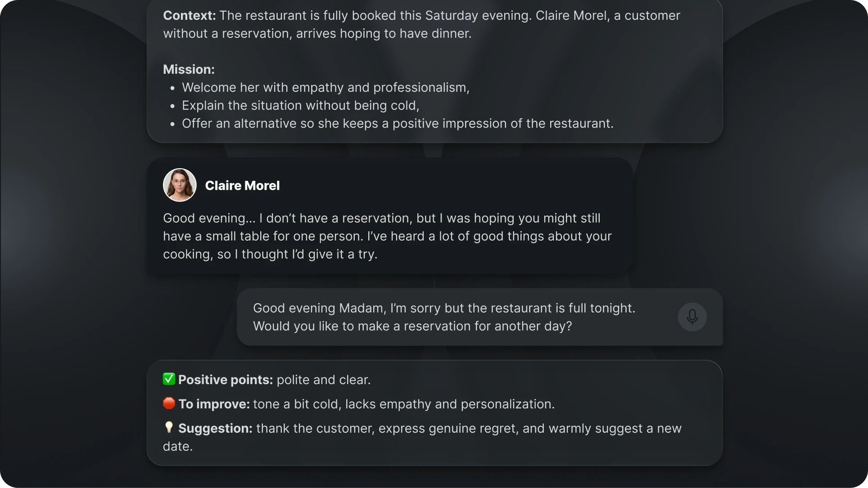This screenshot has width=868, height=488.
Task: Collapse Claire Morel's message bubble
Action: click(389, 216)
